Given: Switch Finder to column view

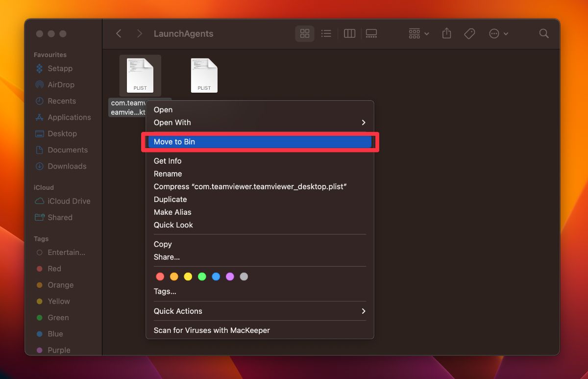Looking at the screenshot, I should 349,33.
